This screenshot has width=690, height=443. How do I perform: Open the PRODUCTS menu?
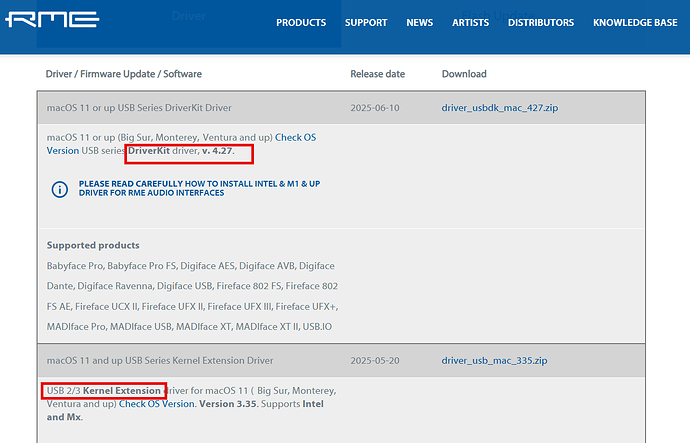301,23
